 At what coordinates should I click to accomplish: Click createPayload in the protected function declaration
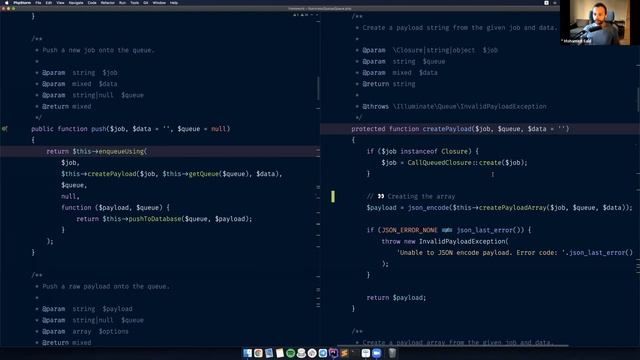point(447,129)
